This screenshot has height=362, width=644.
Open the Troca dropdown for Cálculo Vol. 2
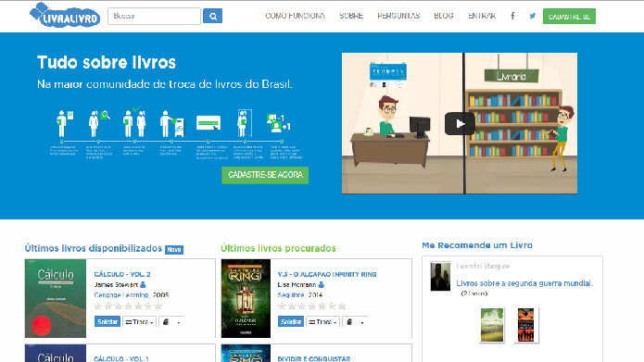point(139,322)
